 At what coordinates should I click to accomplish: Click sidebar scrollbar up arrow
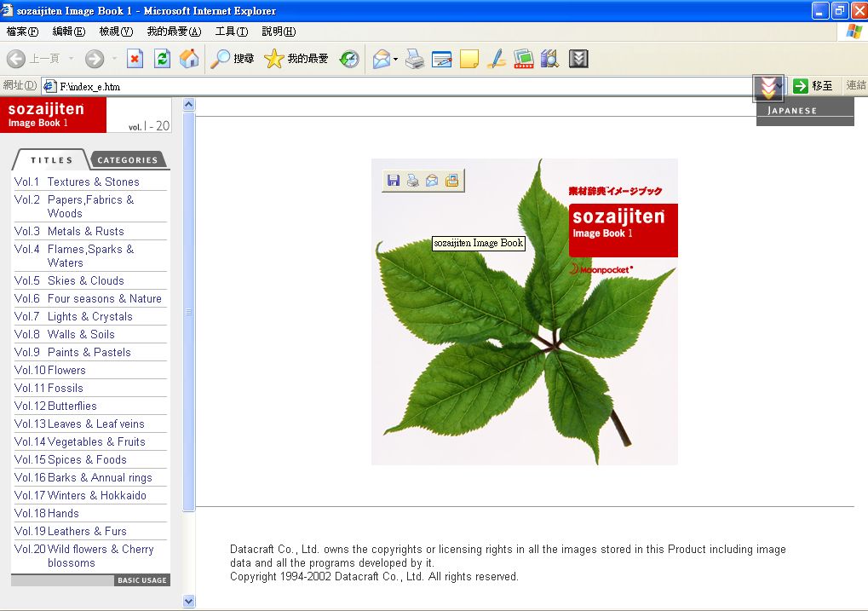tap(189, 104)
